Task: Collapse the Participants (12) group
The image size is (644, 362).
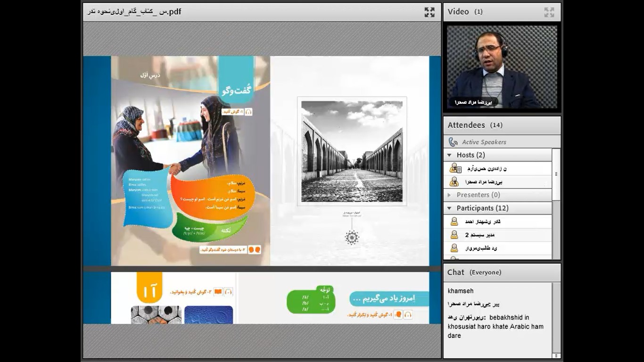Action: coord(449,208)
